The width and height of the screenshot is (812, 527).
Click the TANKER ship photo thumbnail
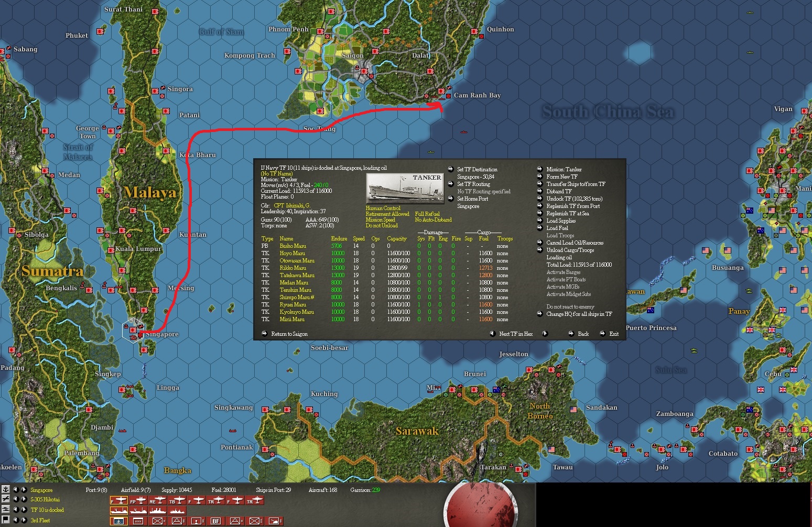(x=405, y=189)
